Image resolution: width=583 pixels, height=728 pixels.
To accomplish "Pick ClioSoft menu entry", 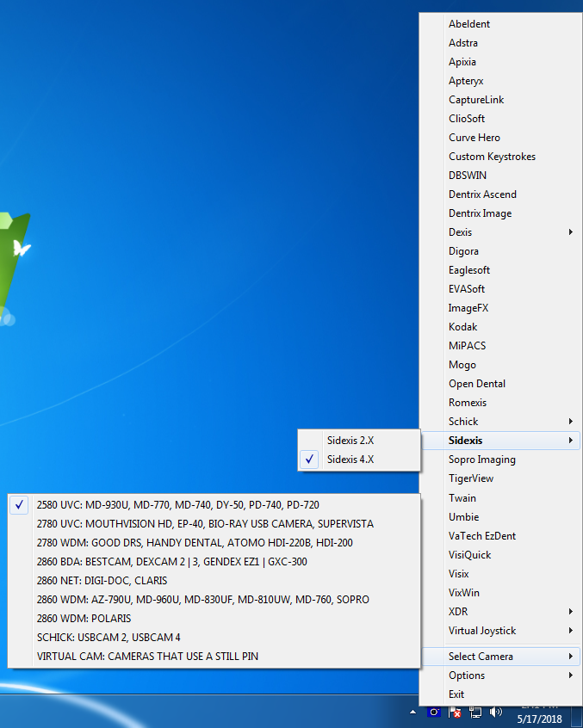I will click(x=501, y=119).
